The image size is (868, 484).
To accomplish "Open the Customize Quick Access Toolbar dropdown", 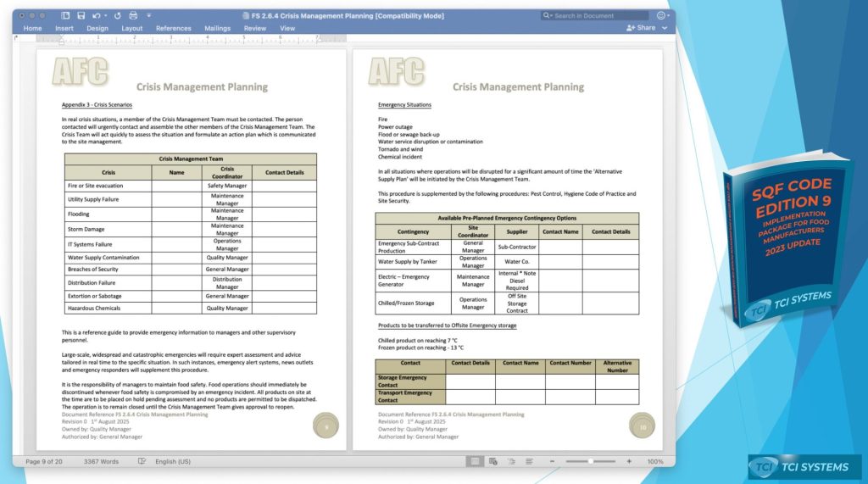I will coord(149,15).
